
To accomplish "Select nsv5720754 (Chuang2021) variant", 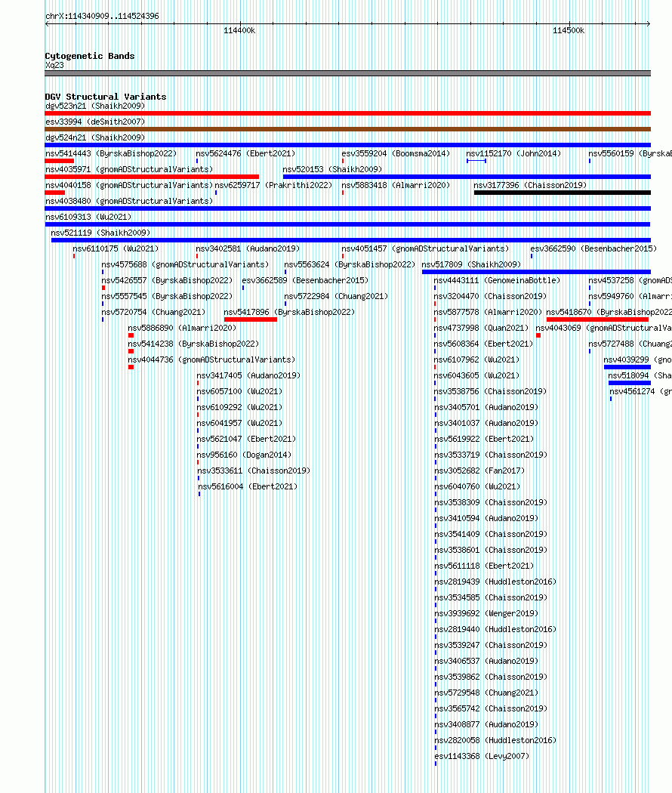I will tap(153, 312).
